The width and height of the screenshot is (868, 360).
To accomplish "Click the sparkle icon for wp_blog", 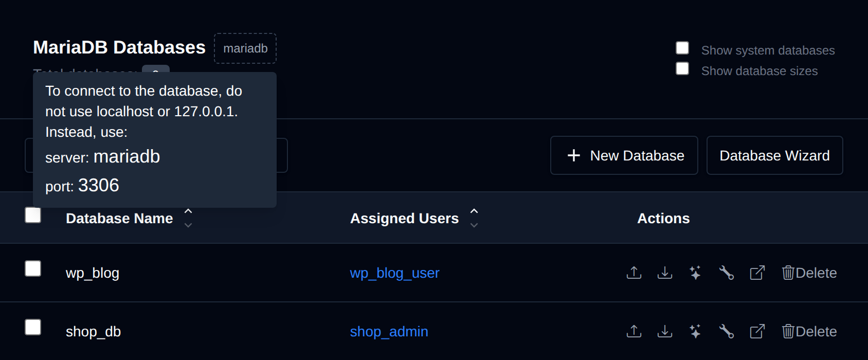I will point(695,273).
